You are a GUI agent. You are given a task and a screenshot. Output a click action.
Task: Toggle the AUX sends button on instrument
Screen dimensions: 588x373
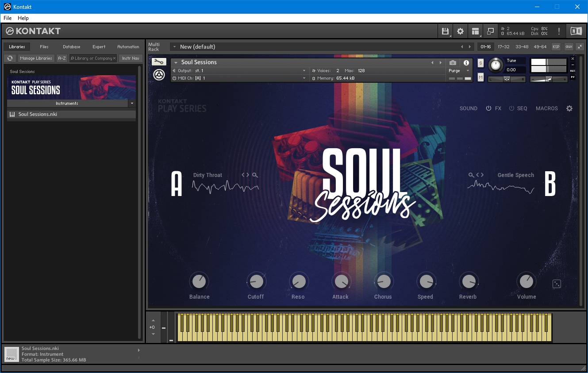[573, 71]
